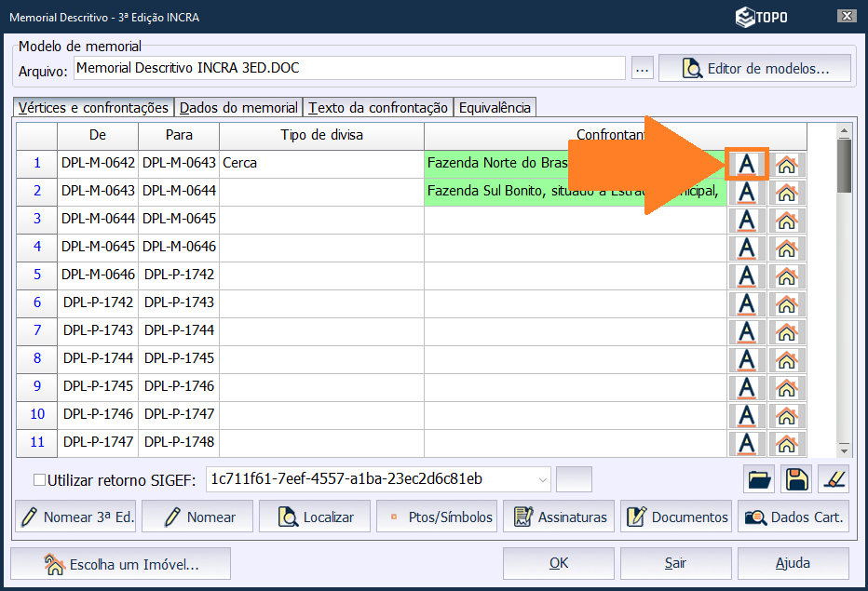Select the Equivalência tab
The height and width of the screenshot is (591, 868).
click(x=495, y=108)
